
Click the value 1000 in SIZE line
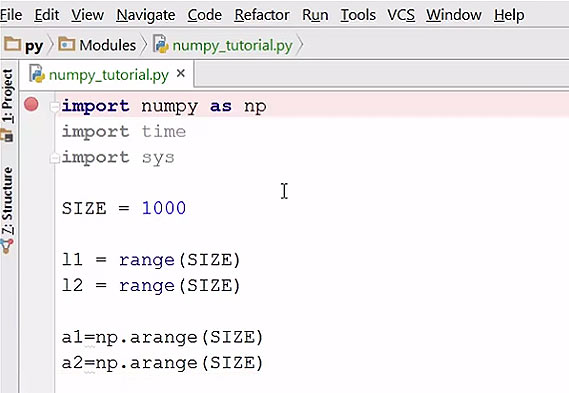[164, 208]
